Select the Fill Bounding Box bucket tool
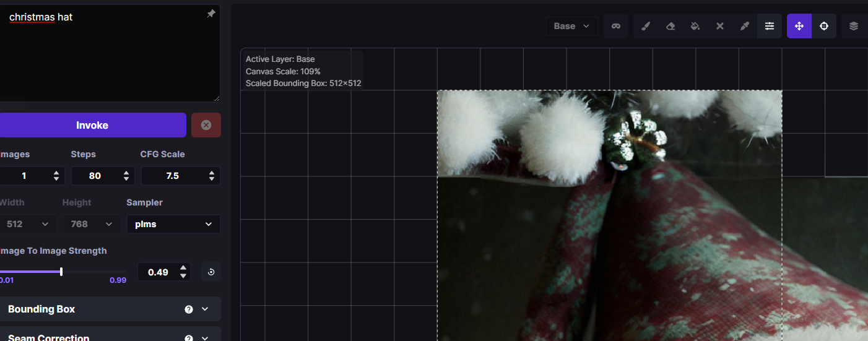Screen dimensions: 868x341 point(695,26)
